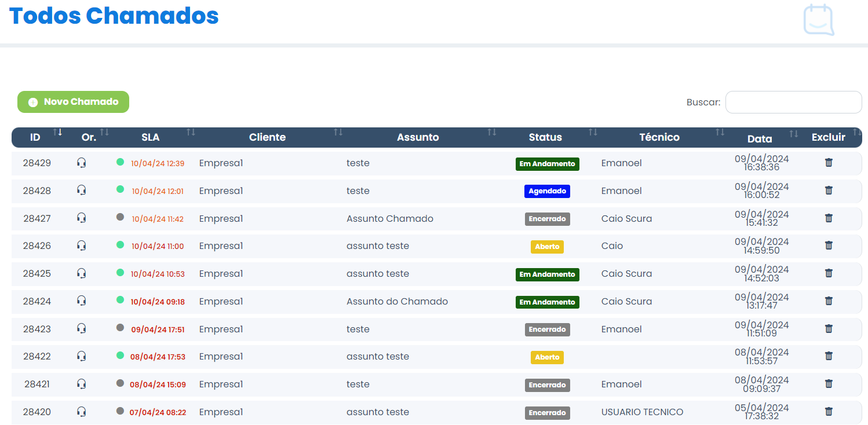Click headset origin icon for ticket 28421
Viewport: 868px width, 425px height.
click(82, 383)
